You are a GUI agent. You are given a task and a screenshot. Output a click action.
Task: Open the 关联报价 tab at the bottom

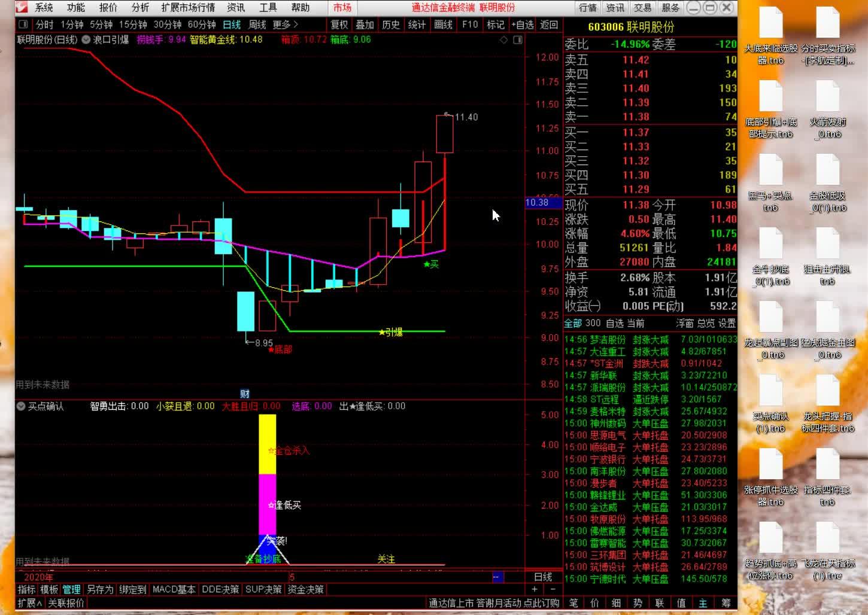coord(66,603)
